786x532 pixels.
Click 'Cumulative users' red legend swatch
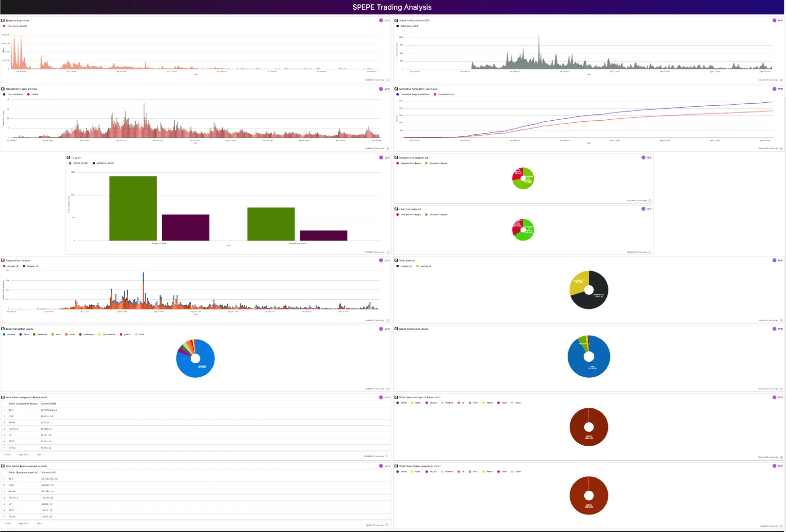click(x=435, y=95)
